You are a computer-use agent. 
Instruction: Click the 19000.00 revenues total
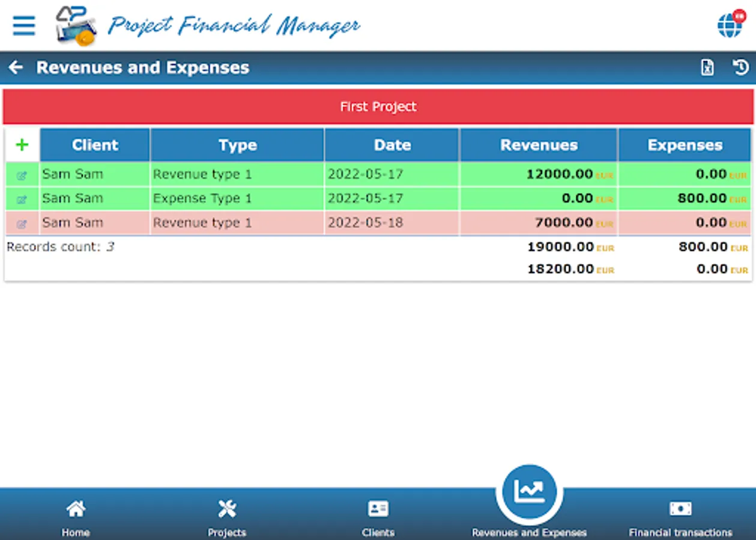click(x=560, y=247)
